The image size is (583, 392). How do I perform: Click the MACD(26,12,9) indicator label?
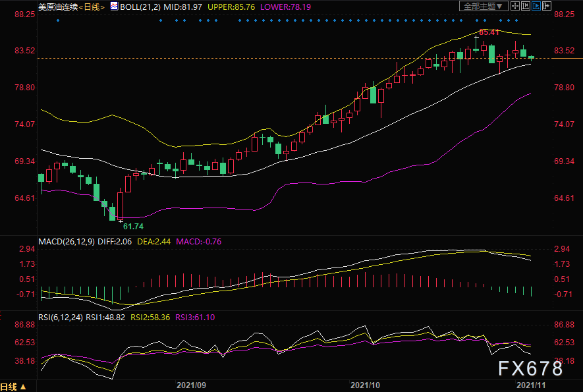click(x=66, y=242)
